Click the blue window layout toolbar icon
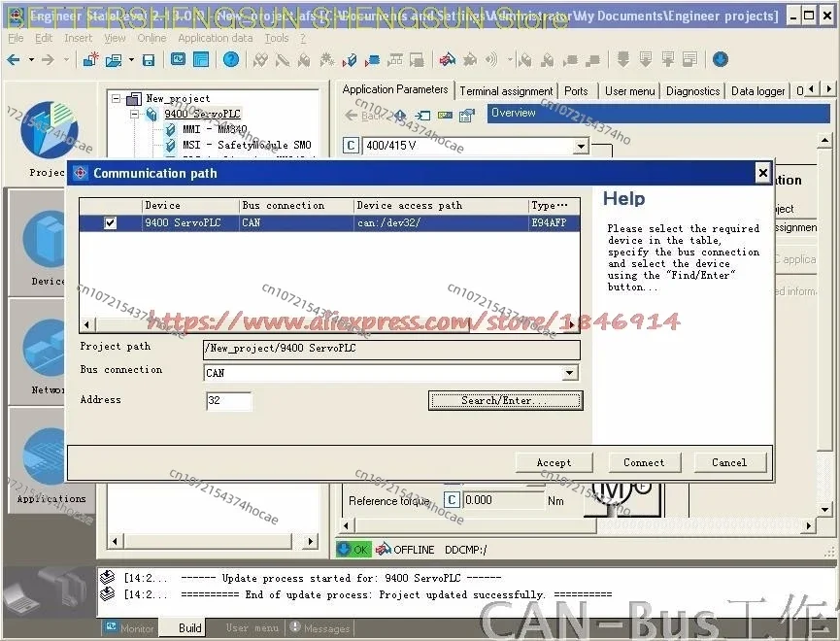Screen dimensions: 840x641 click(201, 59)
